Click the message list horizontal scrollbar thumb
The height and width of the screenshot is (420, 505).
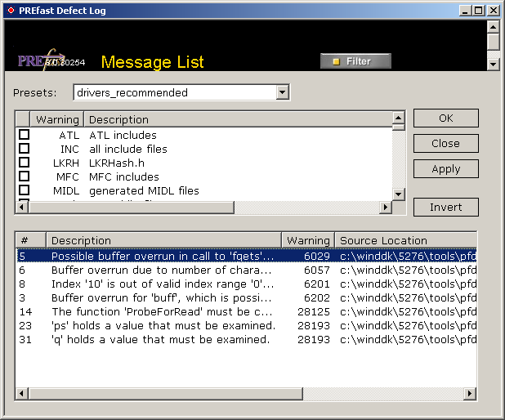coord(165,393)
